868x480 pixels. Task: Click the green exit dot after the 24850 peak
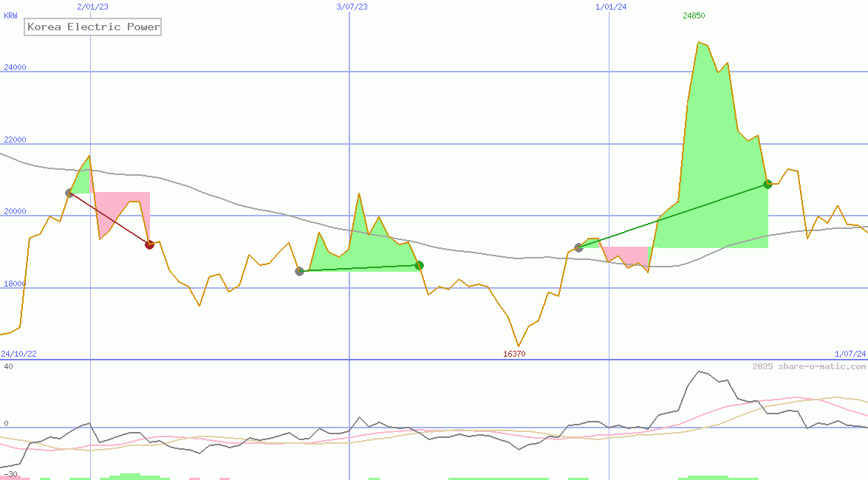coord(768,184)
